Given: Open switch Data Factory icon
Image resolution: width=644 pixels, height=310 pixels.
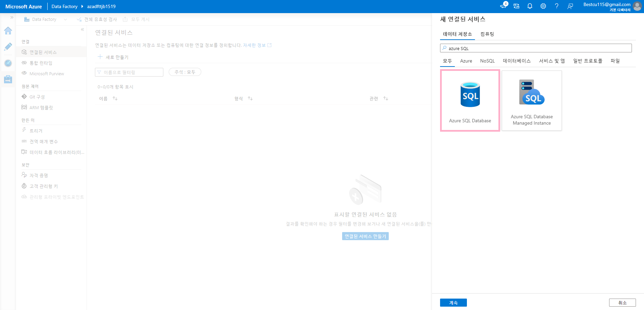Looking at the screenshot, I should (517, 6).
